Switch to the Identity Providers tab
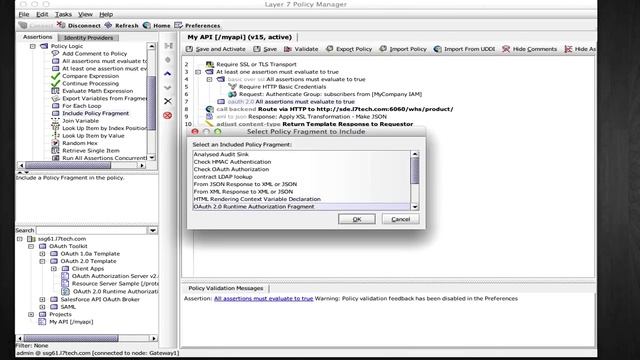Image resolution: width=640 pixels, height=360 pixels. tap(88, 38)
